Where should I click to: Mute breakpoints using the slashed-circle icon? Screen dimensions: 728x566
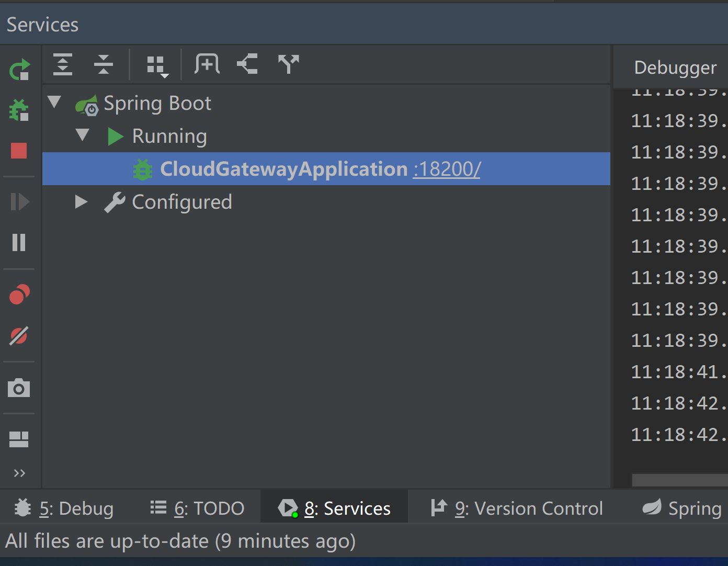[19, 336]
